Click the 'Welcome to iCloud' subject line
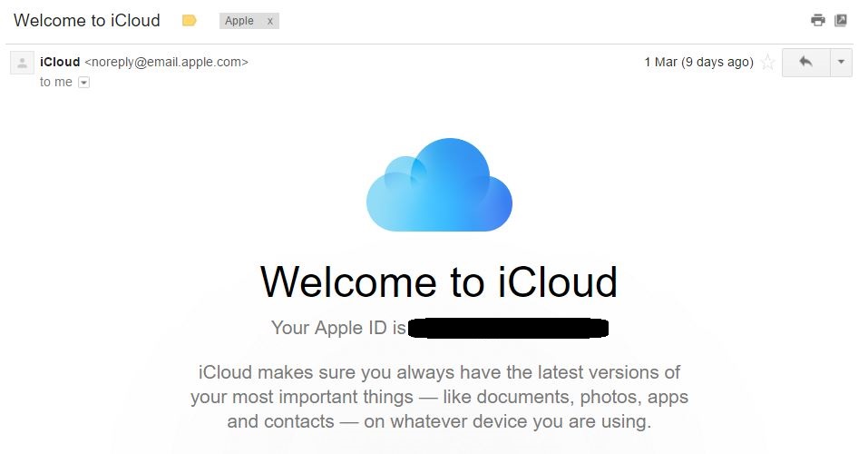868x454 pixels. point(87,20)
